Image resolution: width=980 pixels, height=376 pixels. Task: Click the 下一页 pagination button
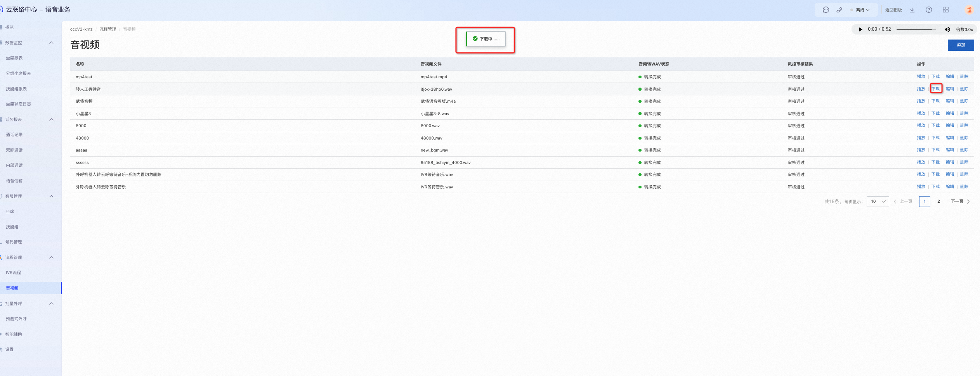(960, 202)
